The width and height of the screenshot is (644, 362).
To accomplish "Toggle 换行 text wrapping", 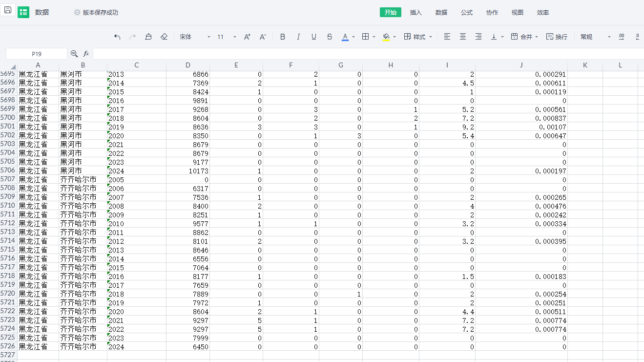I will (x=557, y=37).
